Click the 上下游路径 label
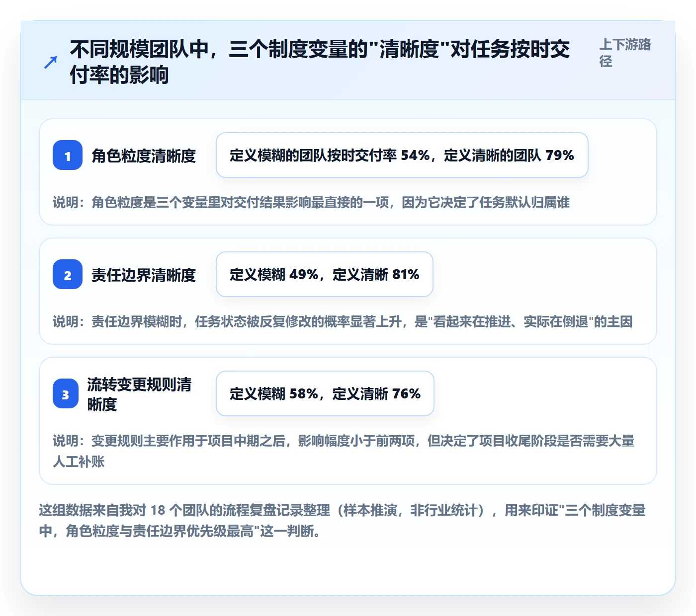This screenshot has width=696, height=616. click(625, 53)
